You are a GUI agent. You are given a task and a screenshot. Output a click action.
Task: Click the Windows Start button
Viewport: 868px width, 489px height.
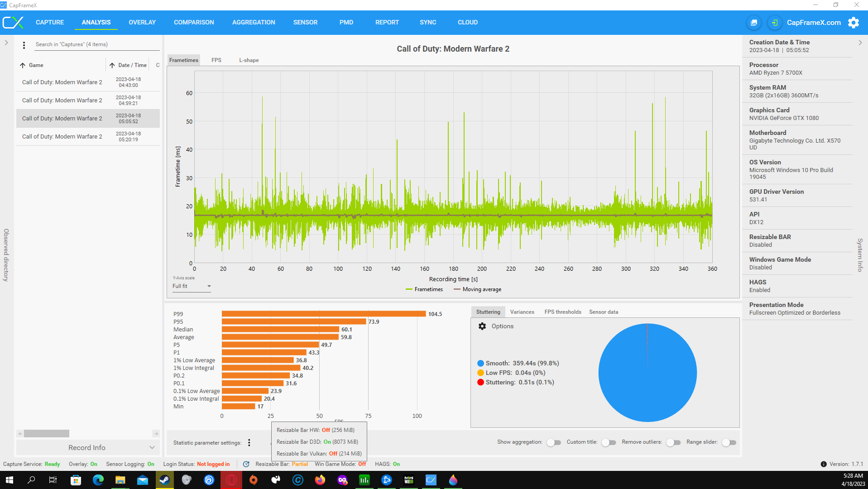pos(9,480)
